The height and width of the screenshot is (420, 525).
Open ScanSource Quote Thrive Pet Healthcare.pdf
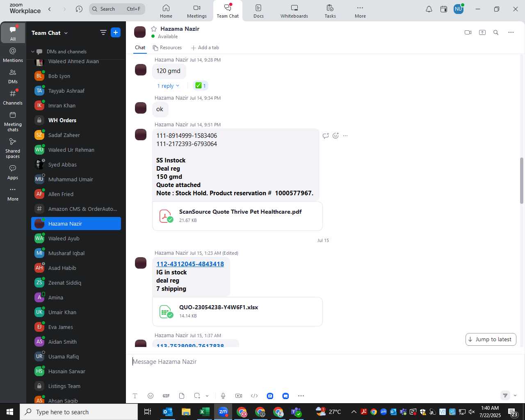237,216
